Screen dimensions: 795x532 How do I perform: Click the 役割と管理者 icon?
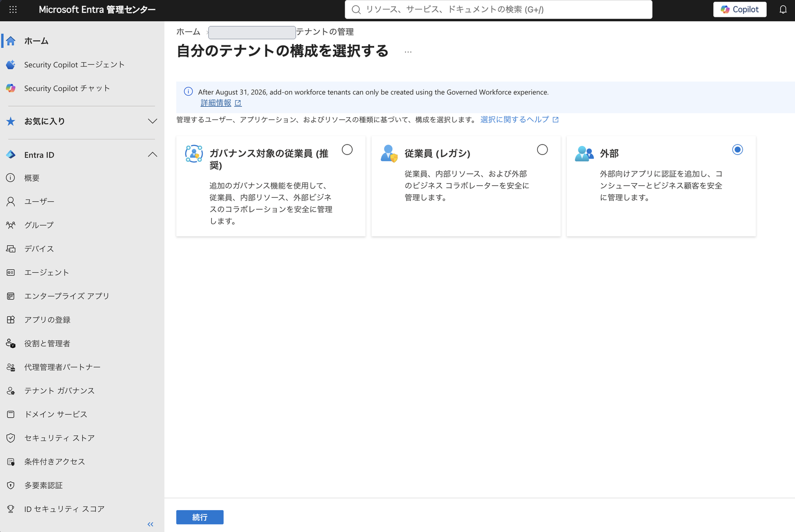10,343
